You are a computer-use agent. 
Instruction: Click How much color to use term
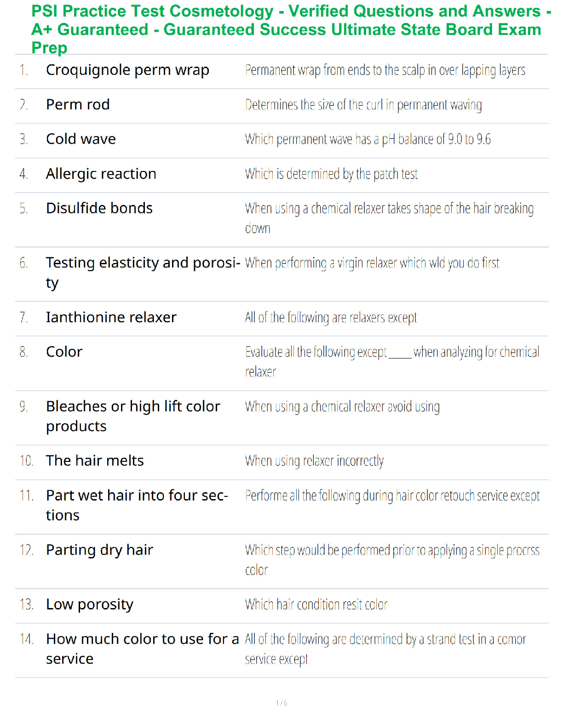tap(143, 649)
